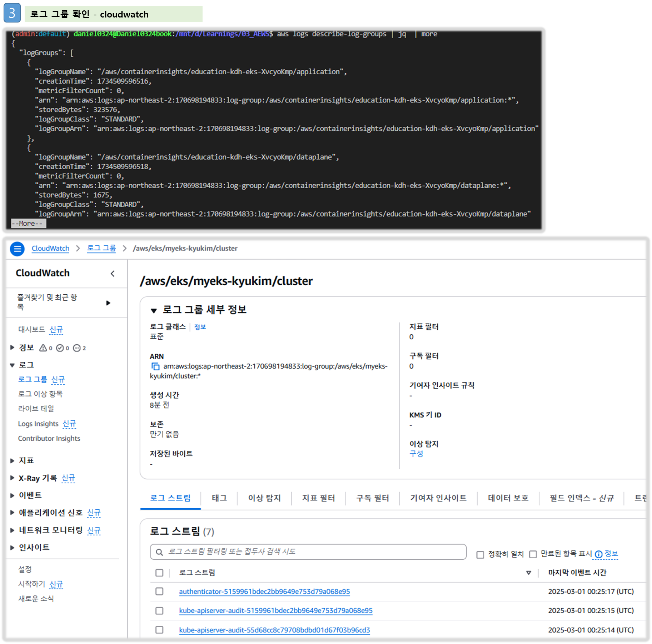Open Contributor Insights in sidebar

pyautogui.click(x=49, y=439)
